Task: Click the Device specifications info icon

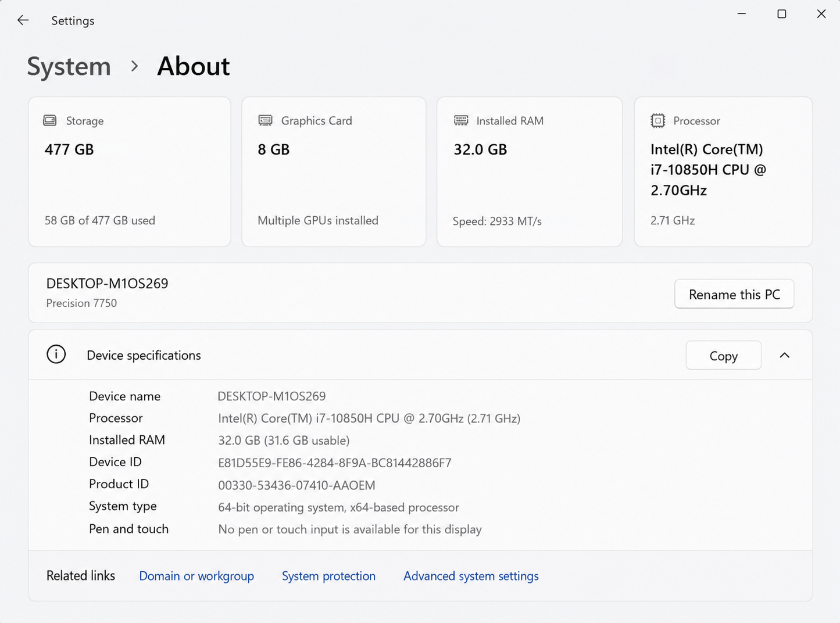Action: 56,355
